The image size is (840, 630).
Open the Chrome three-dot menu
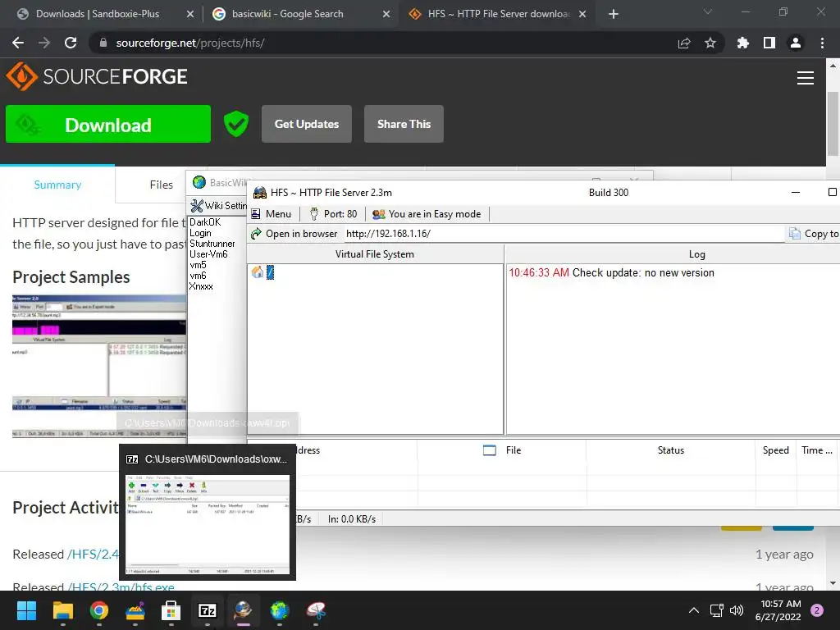pos(822,43)
